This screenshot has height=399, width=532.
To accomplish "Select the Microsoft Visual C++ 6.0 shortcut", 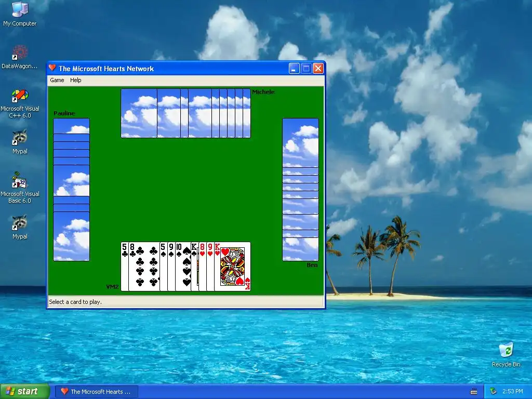I will [x=20, y=103].
